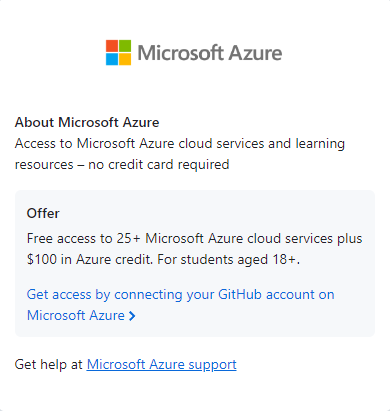Click the green square of the logo

point(125,46)
